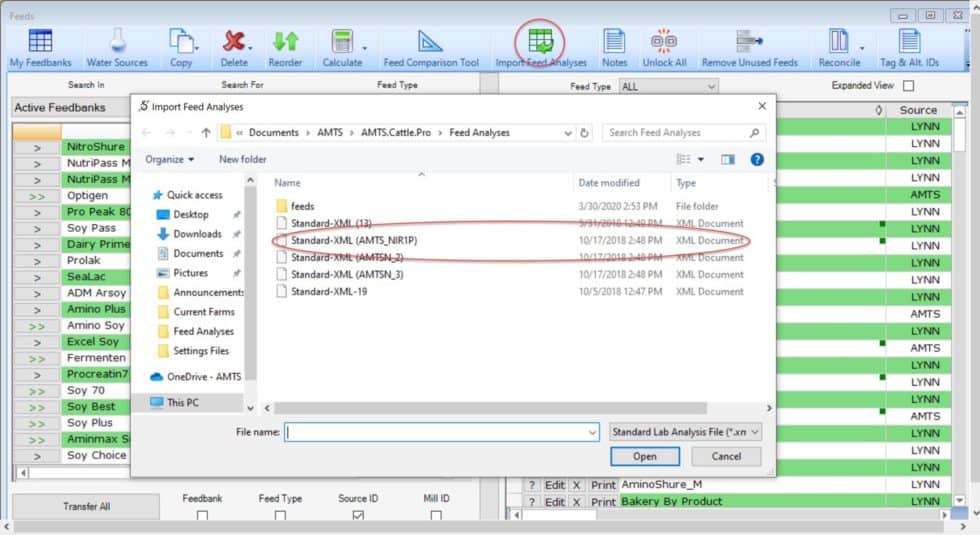Click the Remove Unused Feeds icon
The height and width of the screenshot is (535, 980).
(749, 41)
